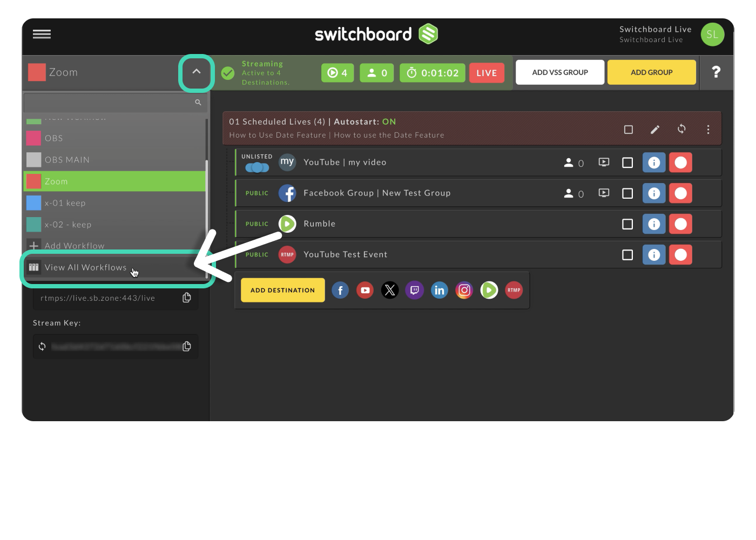Check the Rumble destination checkbox

coord(627,224)
